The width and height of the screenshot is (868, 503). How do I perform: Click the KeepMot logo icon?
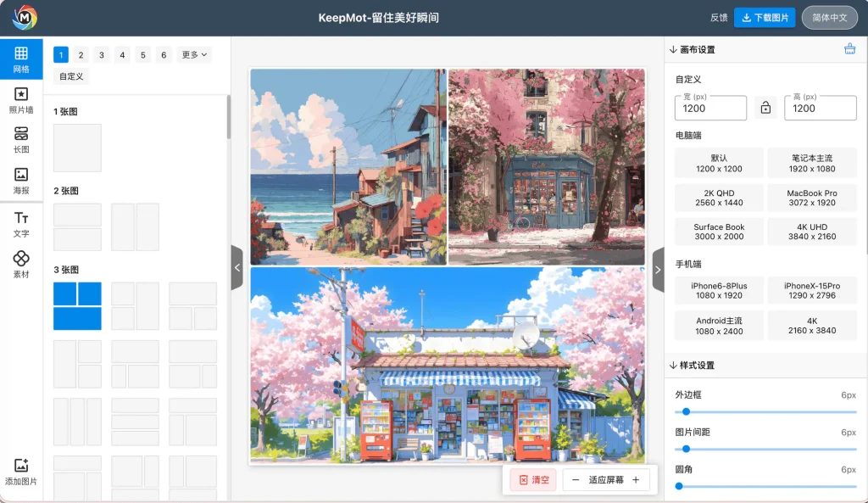pyautogui.click(x=24, y=17)
